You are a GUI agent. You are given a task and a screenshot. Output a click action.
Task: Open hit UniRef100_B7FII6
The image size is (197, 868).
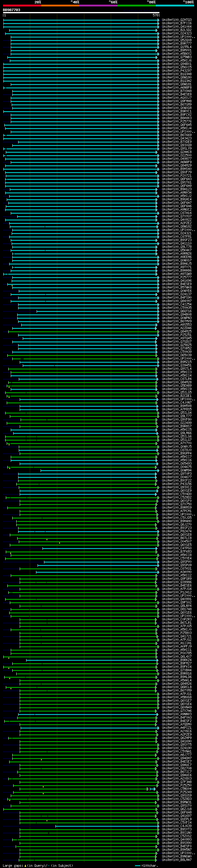click(177, 23)
